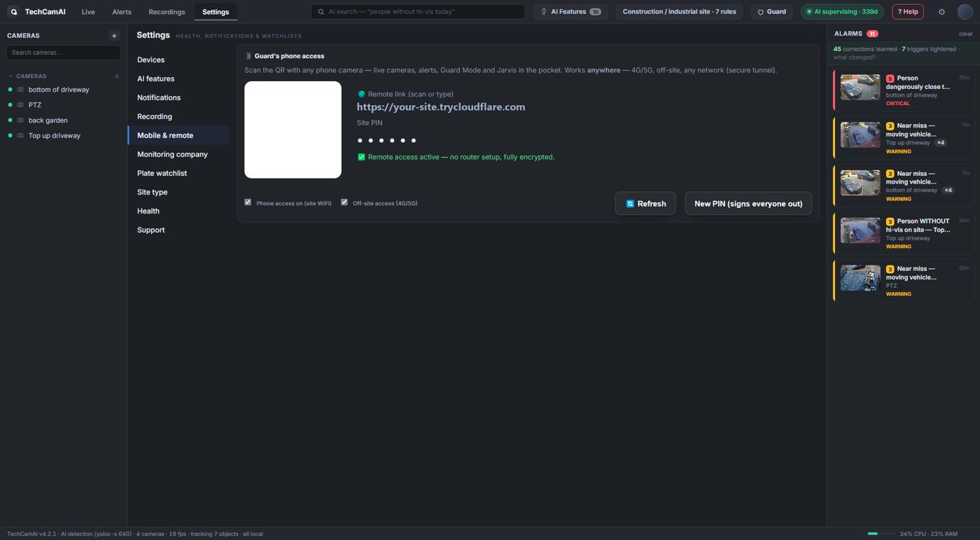
Task: Toggle Phone access on (site WiFi) checkbox
Action: 248,202
